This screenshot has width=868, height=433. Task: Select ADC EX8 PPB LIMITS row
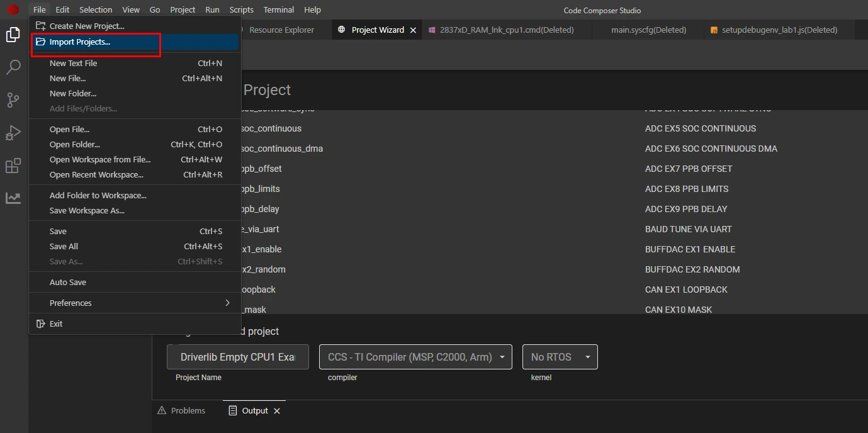pos(510,189)
